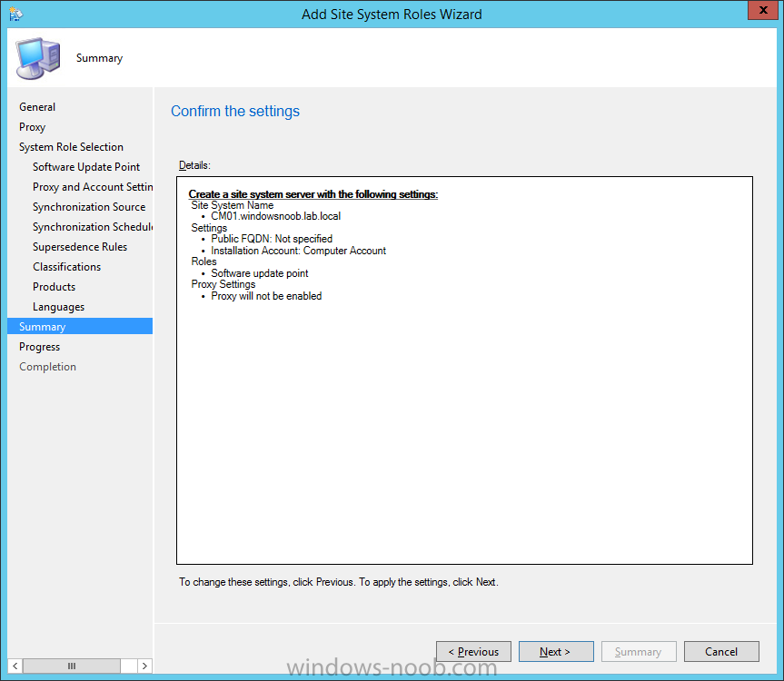Click the 'Proxy Settings' label in details

coord(223,284)
